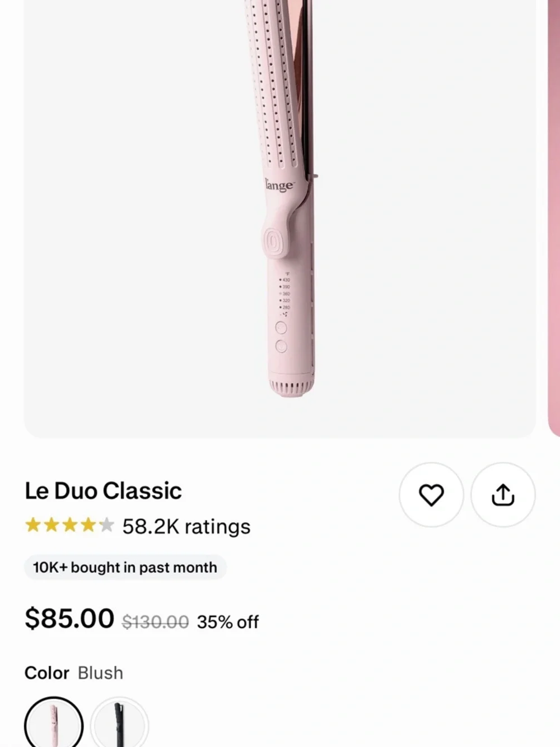This screenshot has width=560, height=747.
Task: Tap the first gold rating star
Action: 34,525
